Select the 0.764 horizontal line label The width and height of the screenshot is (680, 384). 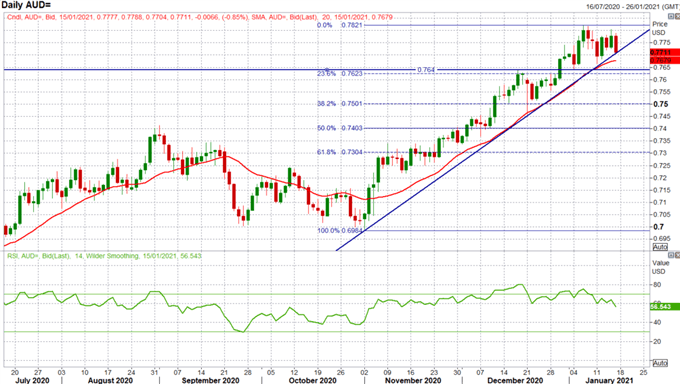pyautogui.click(x=426, y=69)
